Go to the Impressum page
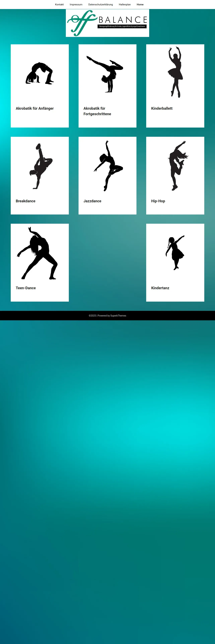215x644 pixels. point(76,5)
